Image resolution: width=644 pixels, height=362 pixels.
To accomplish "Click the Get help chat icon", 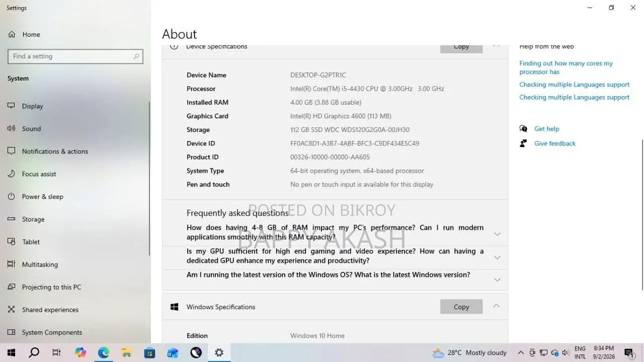I will click(523, 129).
